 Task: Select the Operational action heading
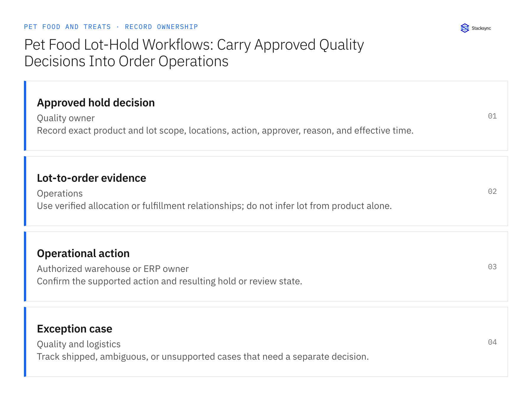[x=83, y=254]
